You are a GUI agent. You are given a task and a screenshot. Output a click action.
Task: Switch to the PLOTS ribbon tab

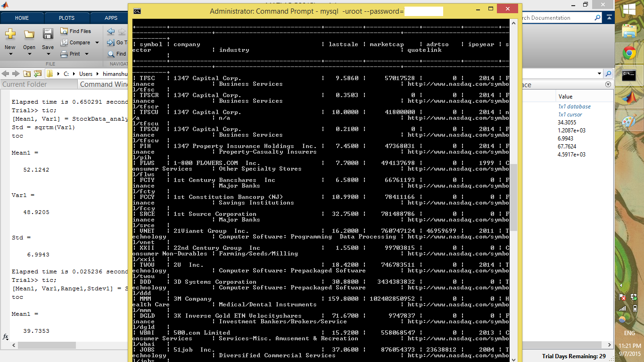66,18
